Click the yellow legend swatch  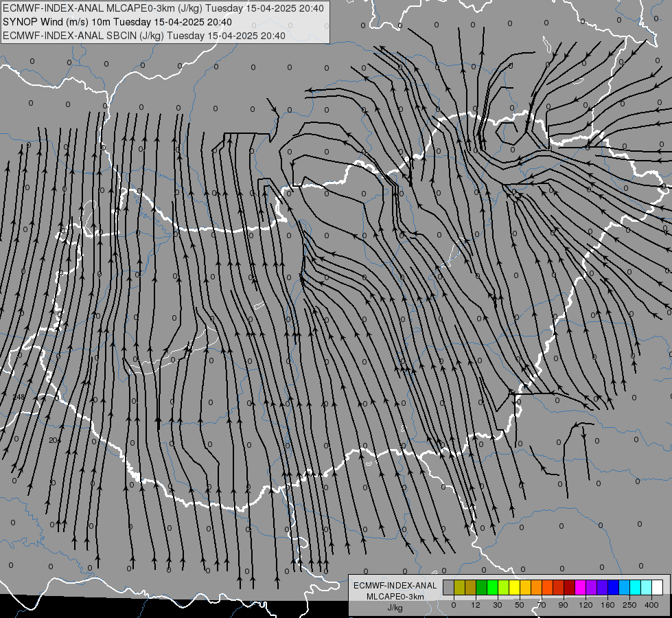pyautogui.click(x=514, y=587)
